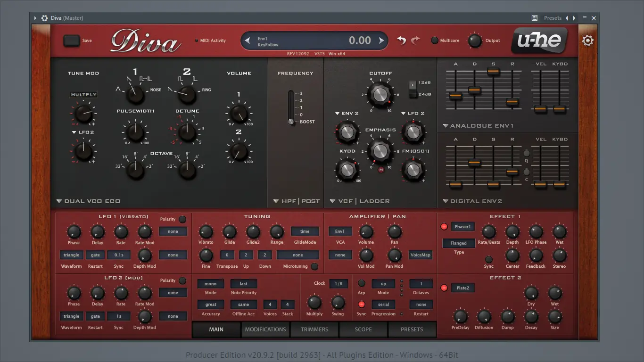Click the Presets label in title bar

[x=553, y=18]
